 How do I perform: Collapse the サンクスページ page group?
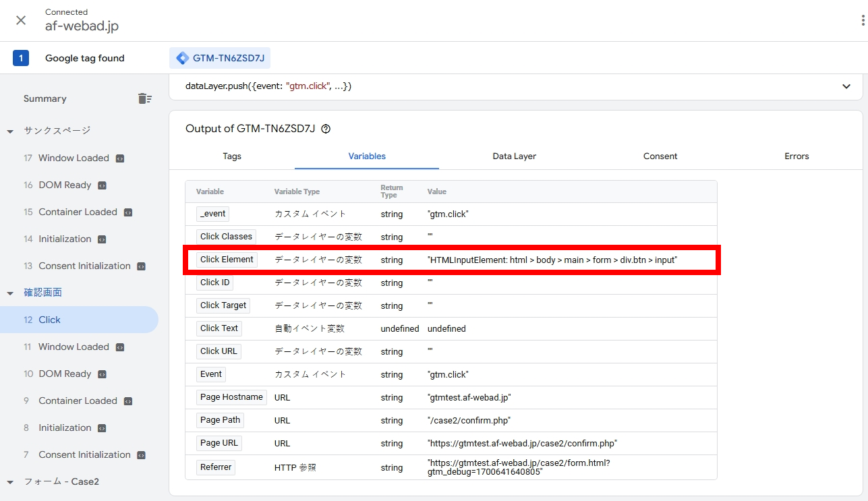click(x=10, y=131)
